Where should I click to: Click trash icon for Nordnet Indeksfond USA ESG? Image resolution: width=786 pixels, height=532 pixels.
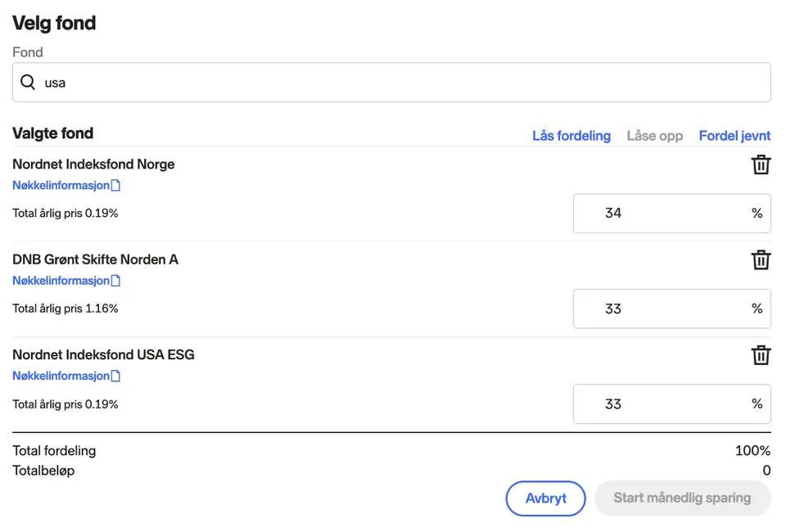coord(761,355)
